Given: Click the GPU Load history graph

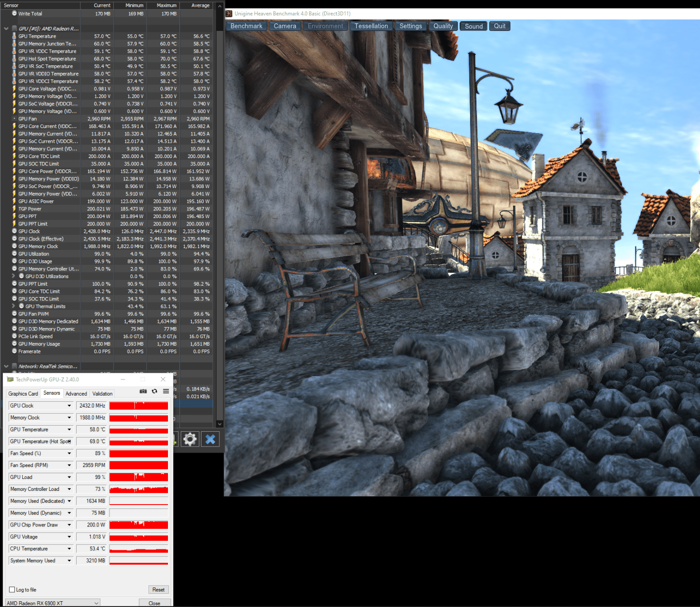Looking at the screenshot, I should [x=138, y=477].
